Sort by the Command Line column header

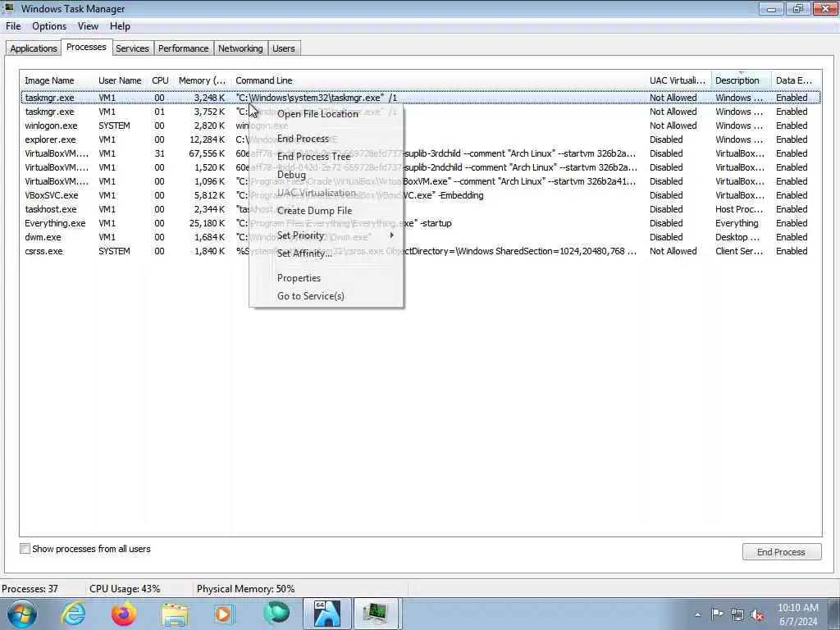(438, 80)
